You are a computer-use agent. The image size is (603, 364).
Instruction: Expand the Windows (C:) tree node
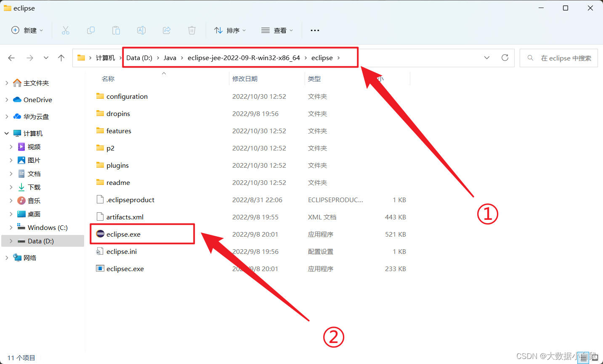11,227
